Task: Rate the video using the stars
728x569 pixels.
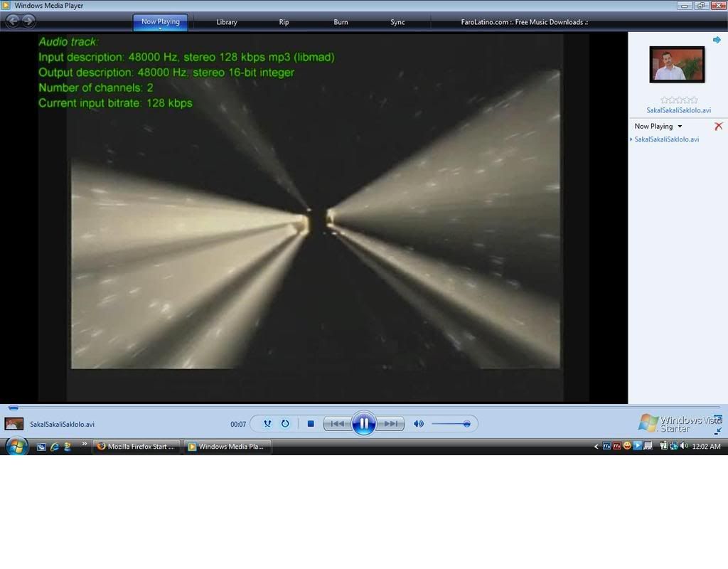Action: (x=679, y=100)
